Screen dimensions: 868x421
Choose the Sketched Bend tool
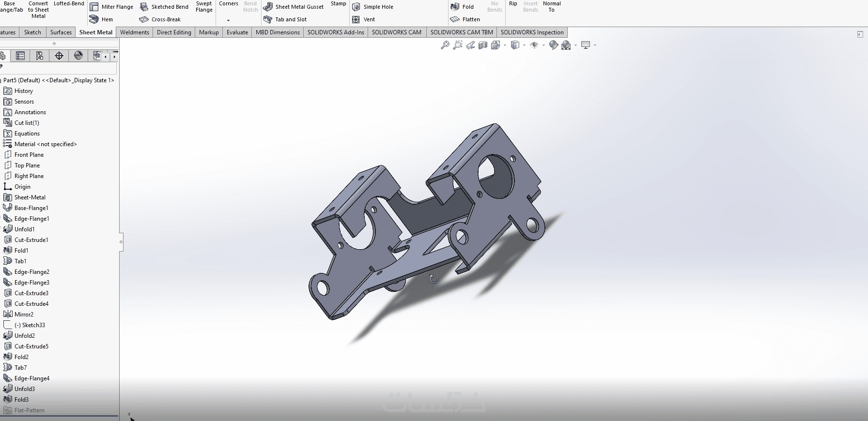click(x=164, y=7)
